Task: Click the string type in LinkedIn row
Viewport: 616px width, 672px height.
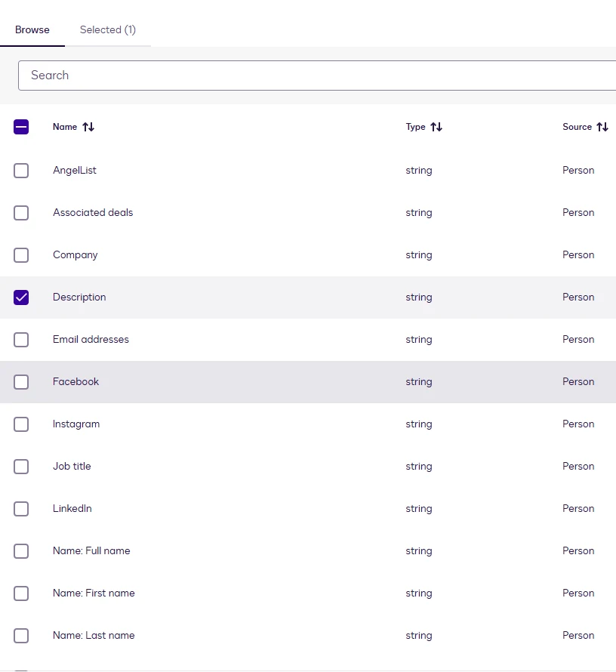Action: tap(419, 509)
